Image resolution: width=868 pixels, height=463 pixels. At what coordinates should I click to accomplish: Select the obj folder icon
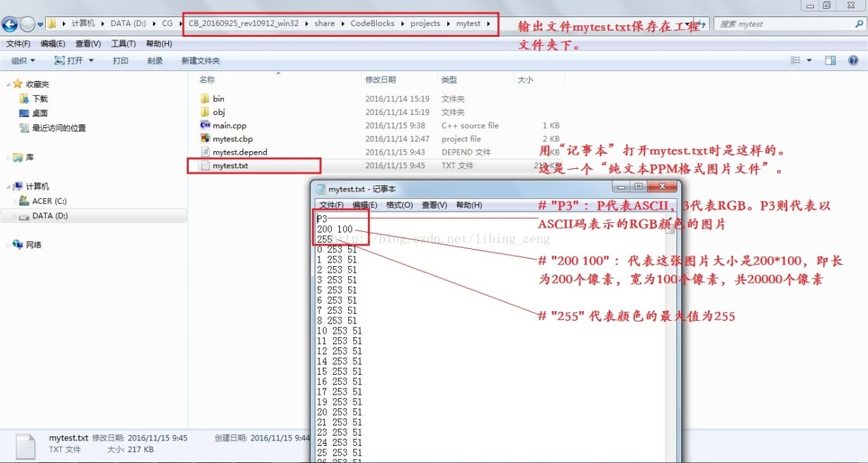point(205,111)
